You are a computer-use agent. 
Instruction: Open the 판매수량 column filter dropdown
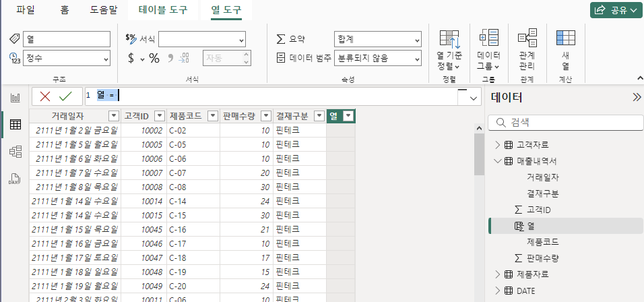tap(267, 116)
